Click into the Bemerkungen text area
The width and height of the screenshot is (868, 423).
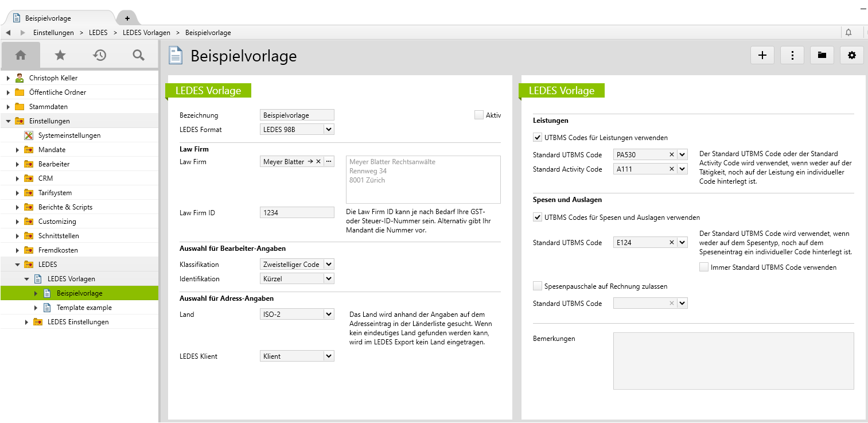[x=733, y=361]
